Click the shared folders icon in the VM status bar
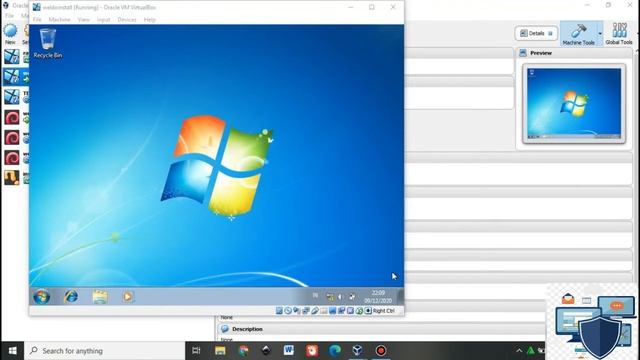The height and width of the screenshot is (360, 640). 324,311
